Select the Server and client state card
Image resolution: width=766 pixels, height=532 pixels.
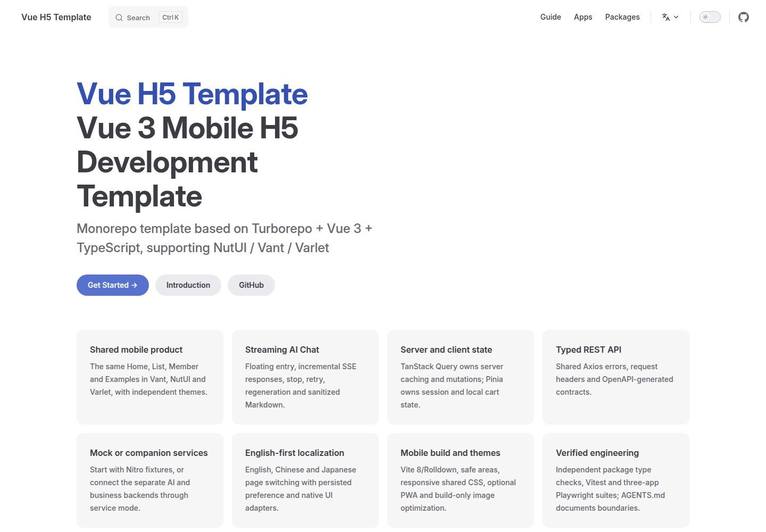[x=461, y=377]
